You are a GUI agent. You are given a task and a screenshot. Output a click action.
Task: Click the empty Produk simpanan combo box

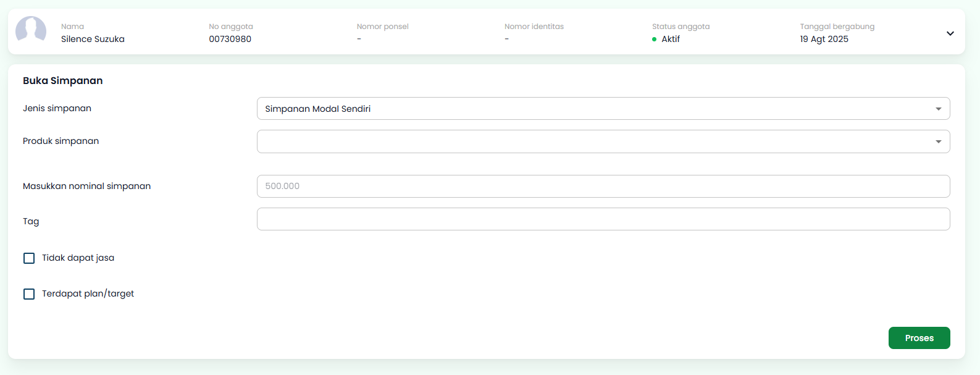click(x=593, y=141)
